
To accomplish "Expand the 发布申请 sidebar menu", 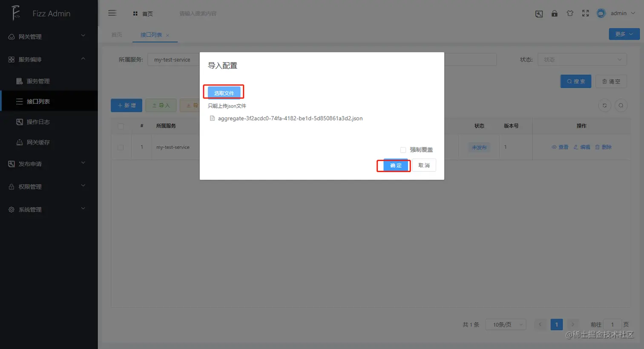I will pos(49,164).
